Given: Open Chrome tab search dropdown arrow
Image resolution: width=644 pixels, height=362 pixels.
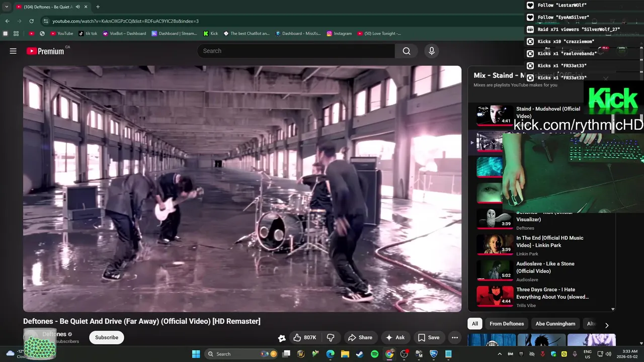Looking at the screenshot, I should [7, 7].
